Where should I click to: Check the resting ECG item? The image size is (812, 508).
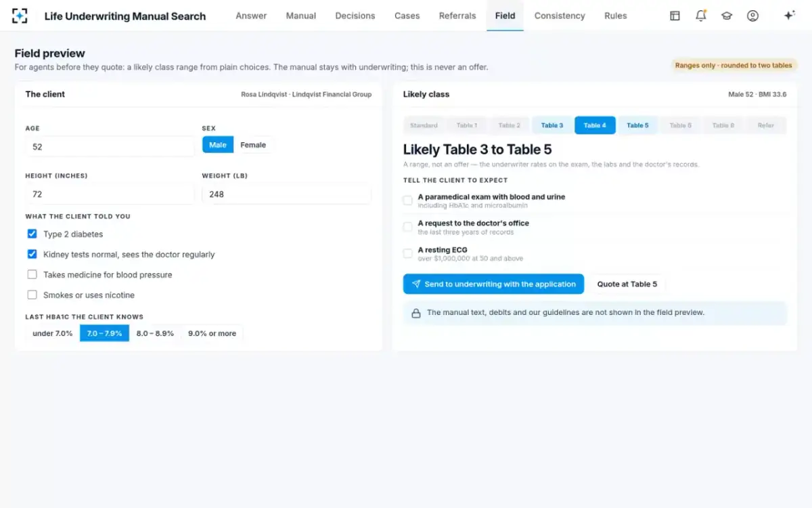coord(407,253)
